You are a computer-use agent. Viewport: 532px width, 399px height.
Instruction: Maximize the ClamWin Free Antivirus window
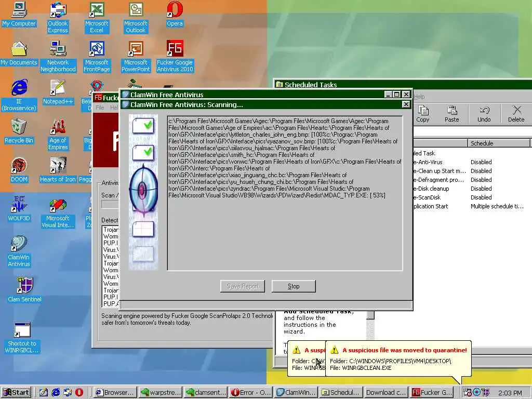tap(397, 95)
